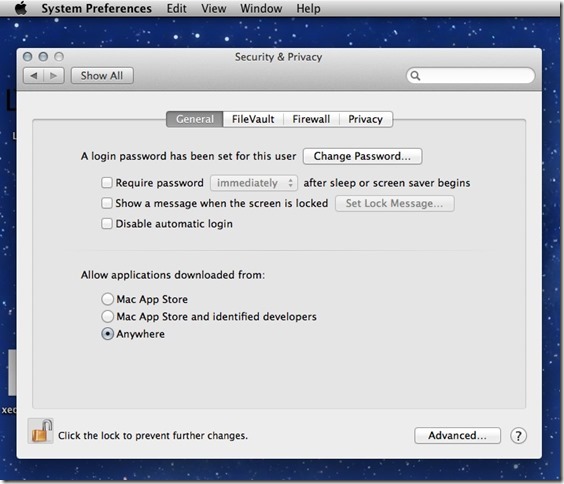Click 'A login password has been set' text

click(x=188, y=156)
